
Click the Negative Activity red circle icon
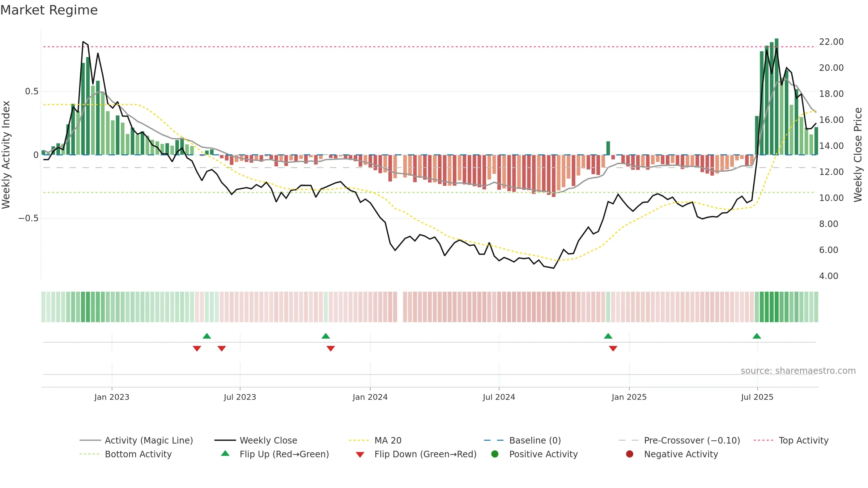tap(630, 454)
